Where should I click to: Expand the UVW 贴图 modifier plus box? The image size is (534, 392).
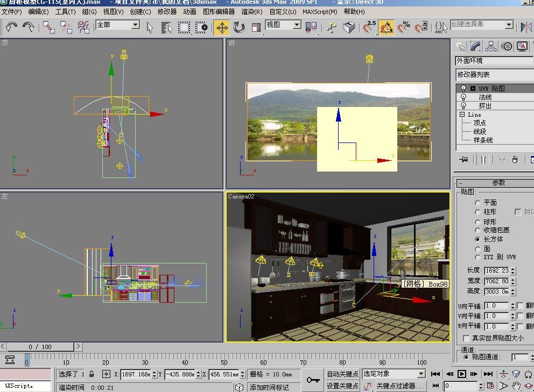pyautogui.click(x=473, y=89)
